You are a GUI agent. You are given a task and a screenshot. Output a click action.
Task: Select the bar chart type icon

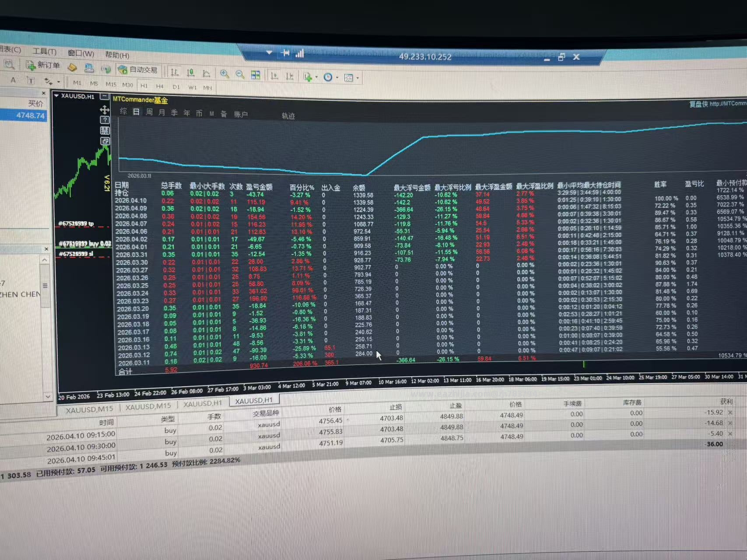click(174, 72)
